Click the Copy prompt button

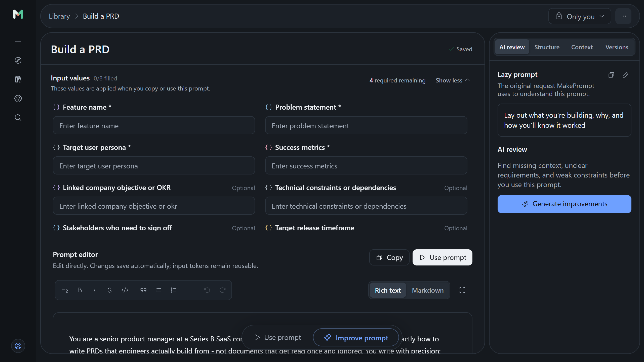[x=389, y=257]
